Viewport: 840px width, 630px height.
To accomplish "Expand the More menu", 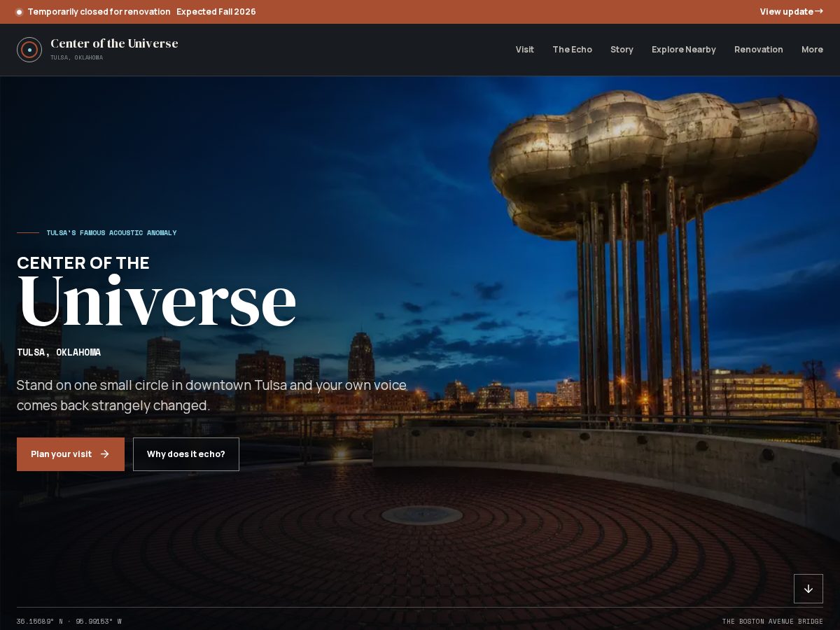I will (x=812, y=50).
